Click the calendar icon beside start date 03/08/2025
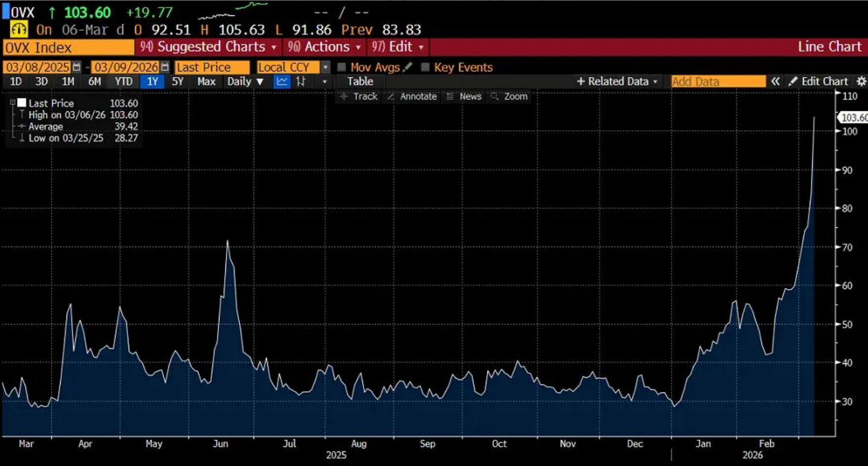This screenshot has height=466, width=868. coord(76,67)
